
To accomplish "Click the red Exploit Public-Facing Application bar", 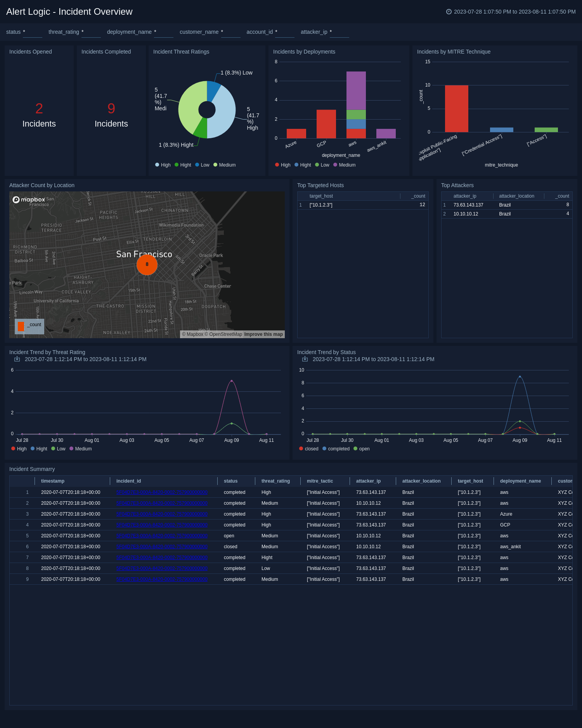I will [x=457, y=109].
